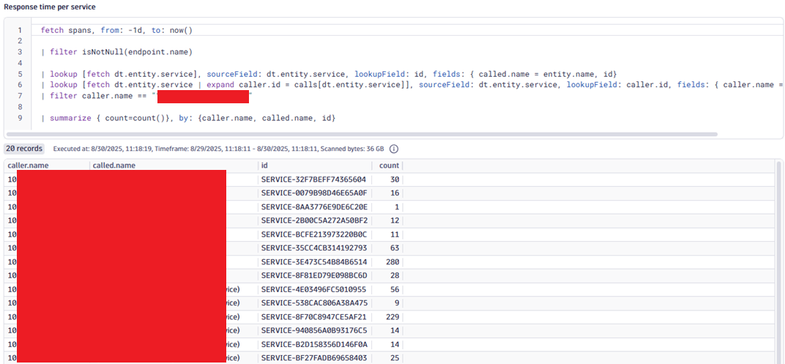Select cell SERVICE-BCFE213973220B0C

314,234
